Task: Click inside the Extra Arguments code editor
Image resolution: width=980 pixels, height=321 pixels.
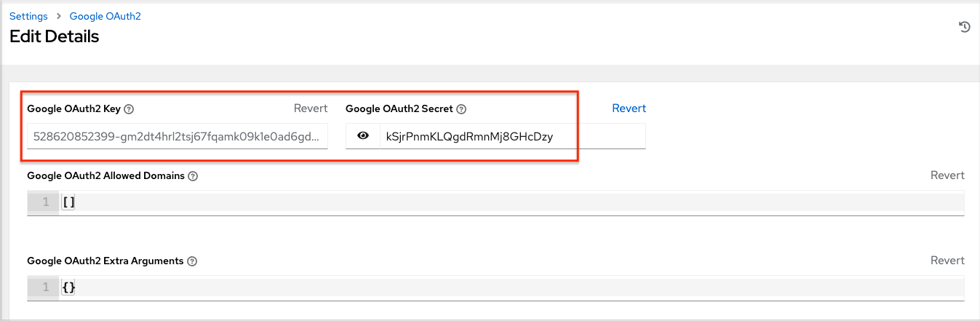Action: click(509, 288)
